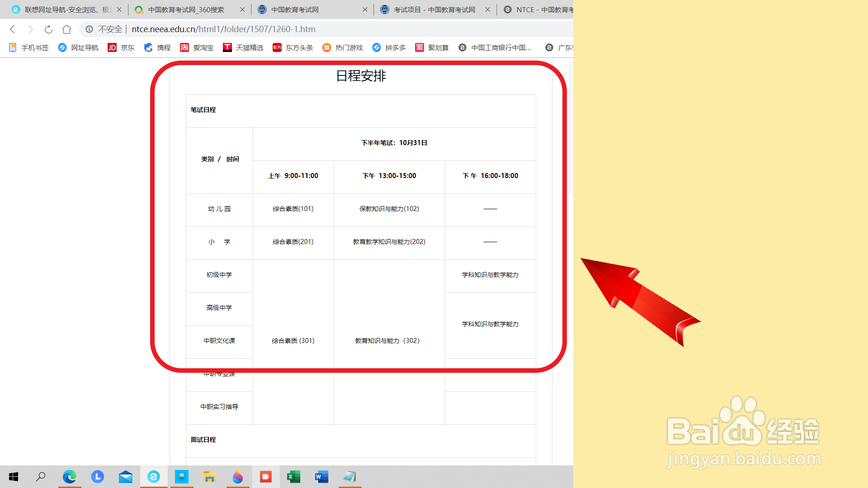The image size is (868, 488).
Task: Open the 热门游戏 bookmark
Action: pyautogui.click(x=343, y=47)
